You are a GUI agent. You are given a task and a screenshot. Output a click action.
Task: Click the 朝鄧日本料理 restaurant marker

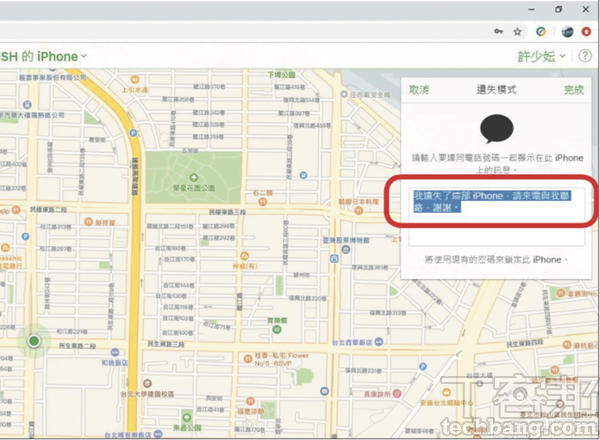coord(359,210)
